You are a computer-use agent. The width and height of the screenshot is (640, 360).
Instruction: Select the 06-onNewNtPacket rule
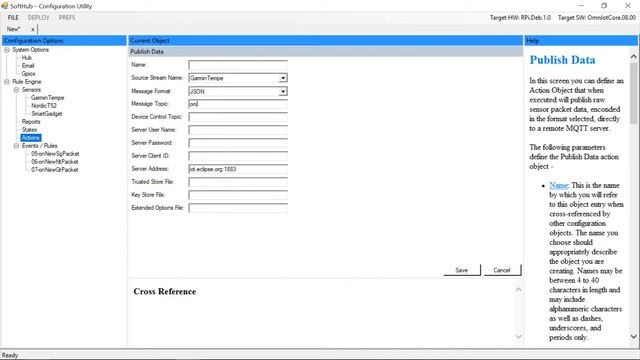pyautogui.click(x=55, y=162)
